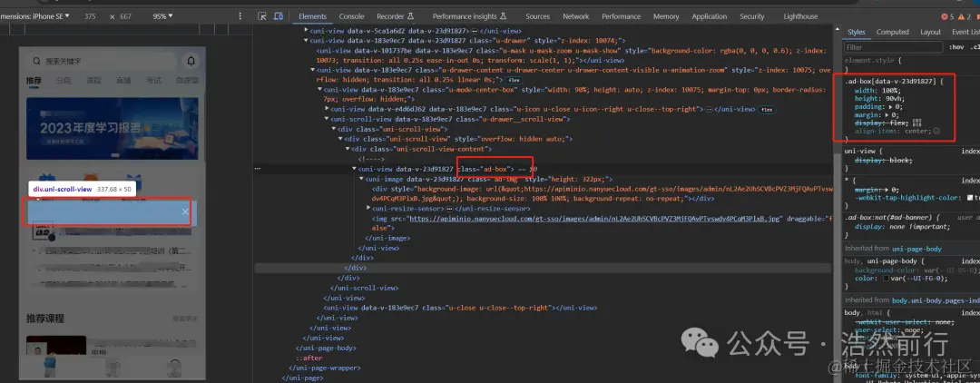Expand the uni-resize-sensor node
Screen dimensions: 980x383
click(367, 208)
